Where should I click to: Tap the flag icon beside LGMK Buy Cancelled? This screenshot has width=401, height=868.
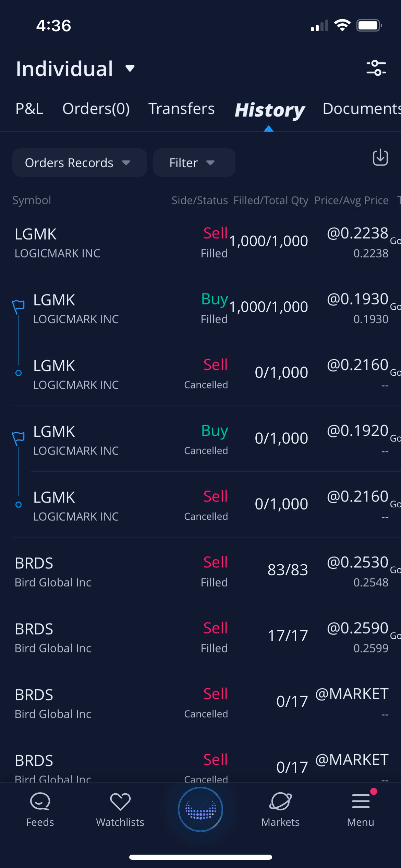coord(19,437)
